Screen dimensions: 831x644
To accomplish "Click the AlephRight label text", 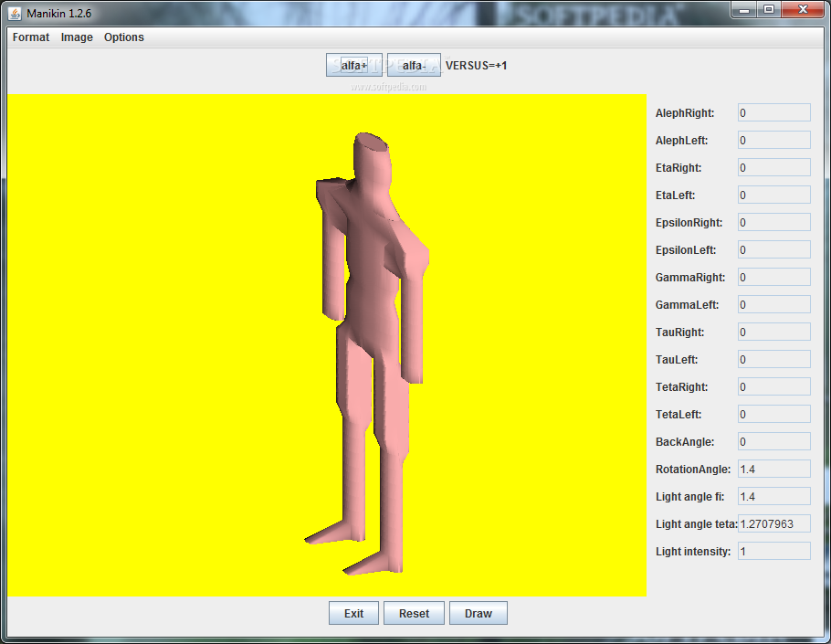I will [x=685, y=113].
